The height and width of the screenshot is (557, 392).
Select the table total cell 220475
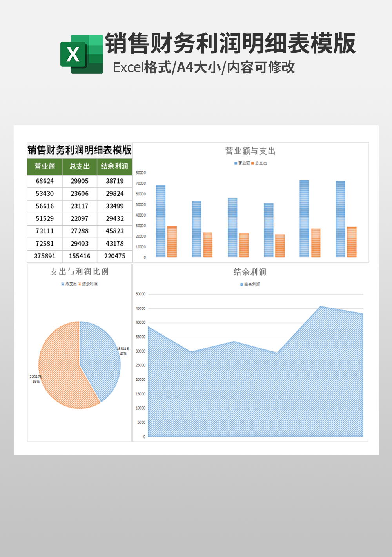pyautogui.click(x=114, y=257)
